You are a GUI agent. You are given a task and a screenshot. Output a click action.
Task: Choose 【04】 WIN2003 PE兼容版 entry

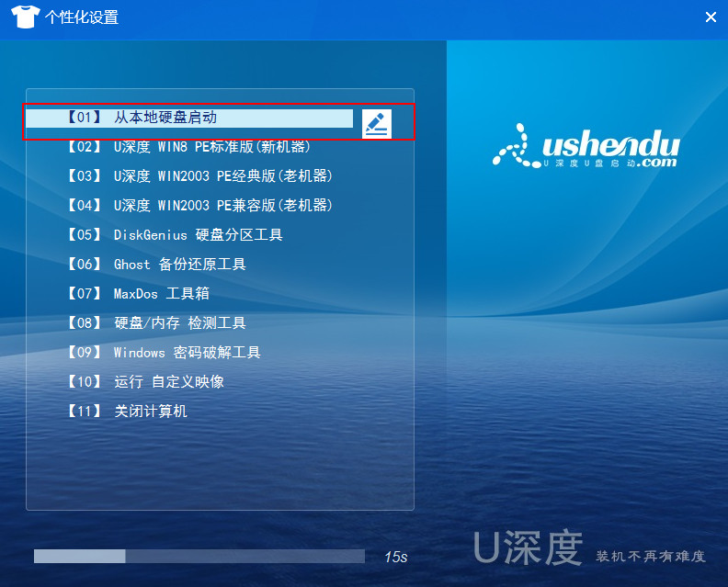click(199, 205)
